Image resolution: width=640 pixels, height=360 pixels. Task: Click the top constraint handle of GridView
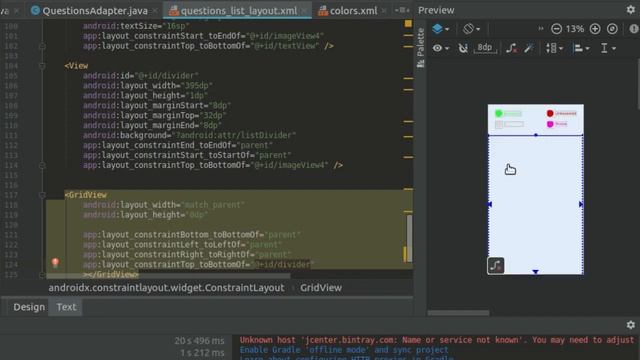(536, 135)
